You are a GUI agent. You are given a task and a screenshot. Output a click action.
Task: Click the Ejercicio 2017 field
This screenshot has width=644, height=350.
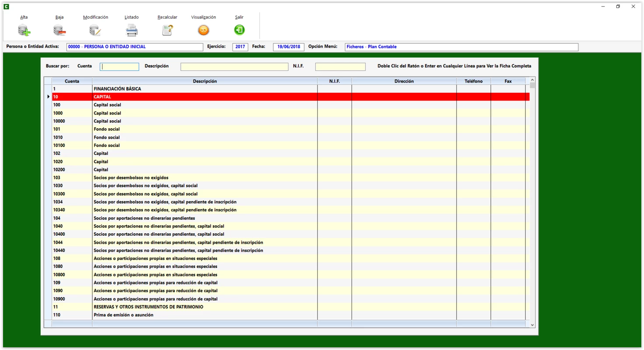click(240, 47)
